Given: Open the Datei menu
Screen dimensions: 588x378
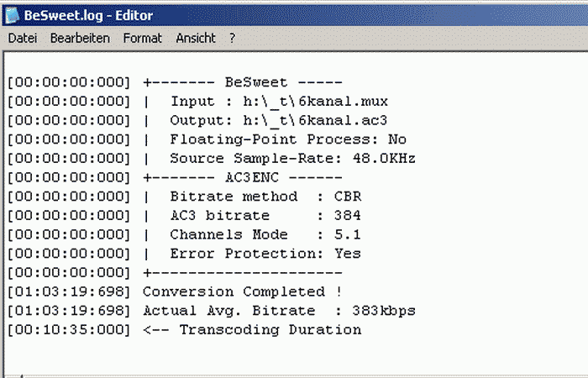Looking at the screenshot, I should pyautogui.click(x=23, y=39).
